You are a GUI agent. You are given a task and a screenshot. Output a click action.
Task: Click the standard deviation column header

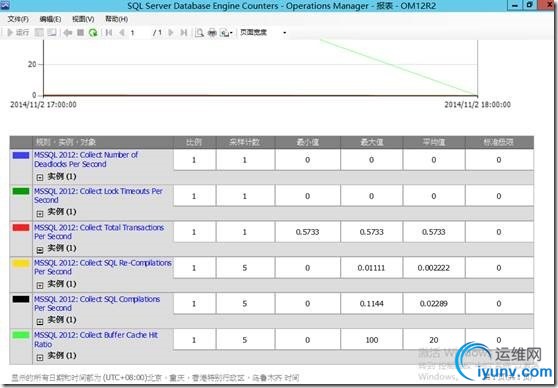499,142
